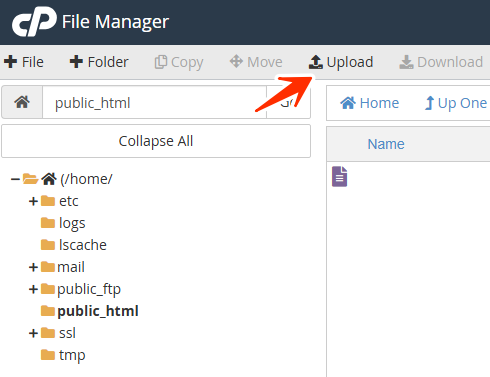The image size is (490, 377).
Task: Collapse the /home root tree node
Action: 15,179
